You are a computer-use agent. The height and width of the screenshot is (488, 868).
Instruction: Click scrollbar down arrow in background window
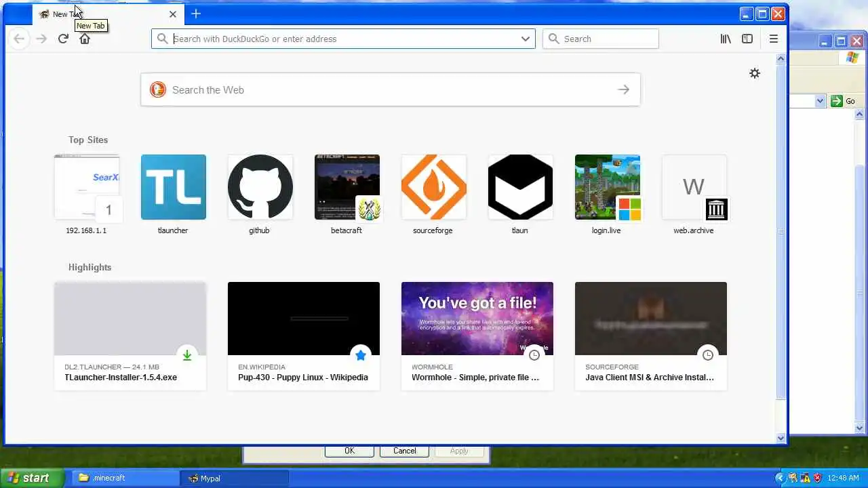tap(861, 428)
